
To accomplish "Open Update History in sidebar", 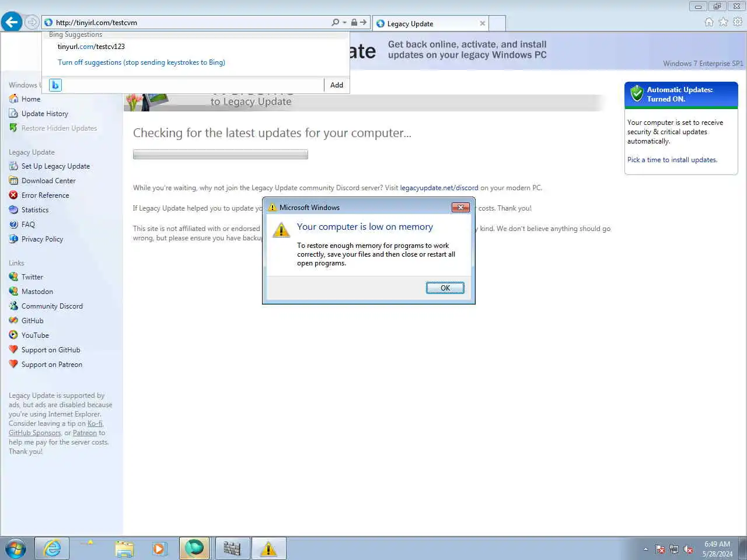I will click(x=45, y=114).
